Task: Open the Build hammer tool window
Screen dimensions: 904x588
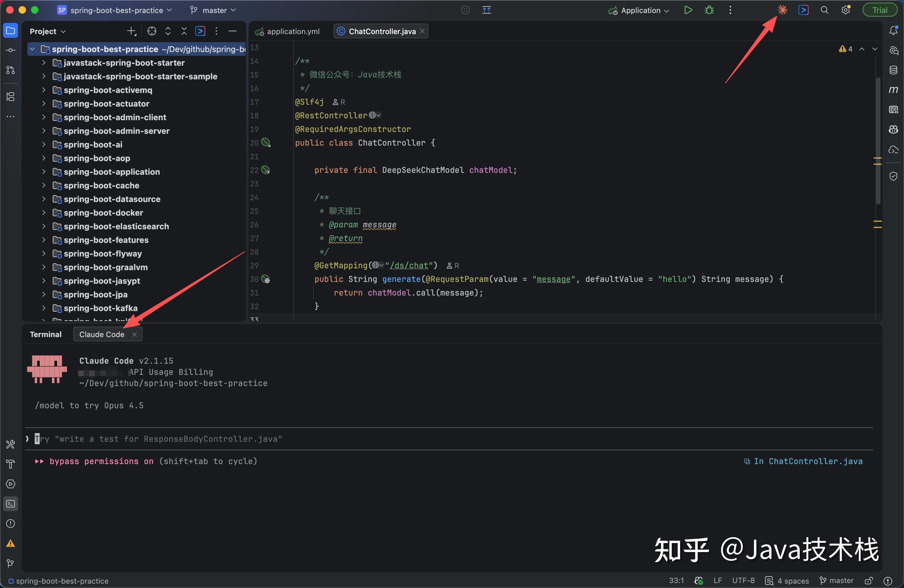Action: pos(11,464)
